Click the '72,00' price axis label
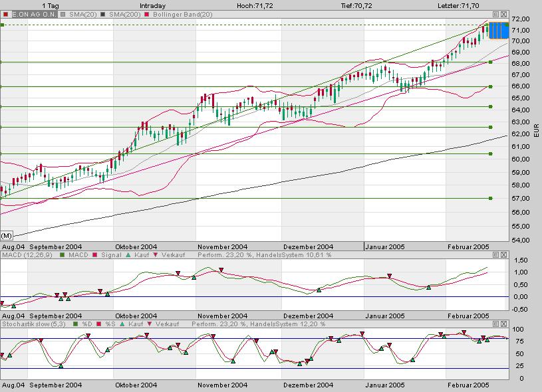Image resolution: width=542 pixels, height=392 pixels. point(521,19)
